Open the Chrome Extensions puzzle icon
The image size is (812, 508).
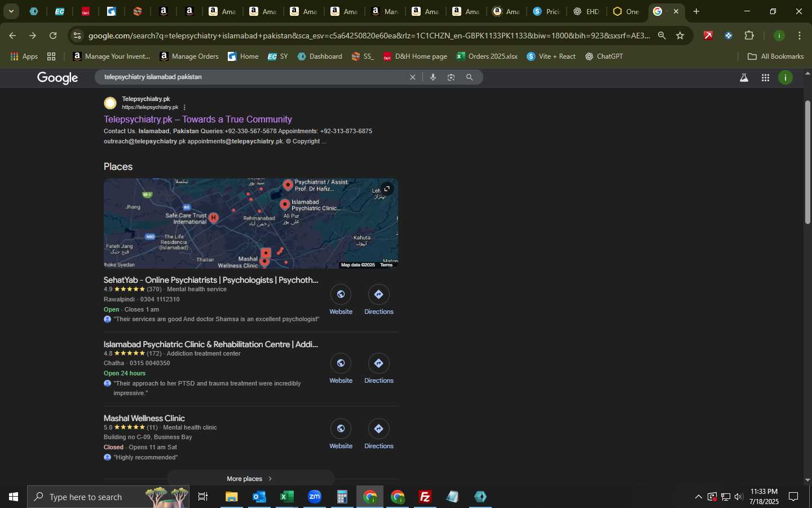[x=749, y=36]
